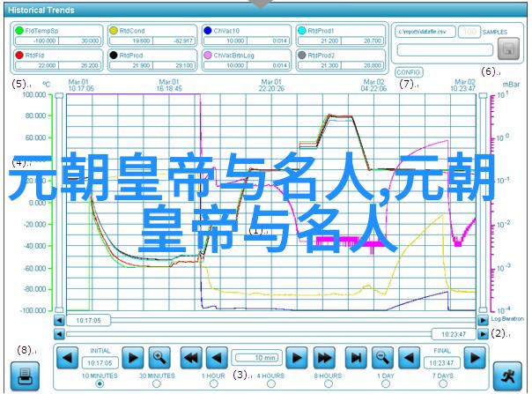532x394 pixels.
Task: Click the running man icon button
Action: (507, 375)
